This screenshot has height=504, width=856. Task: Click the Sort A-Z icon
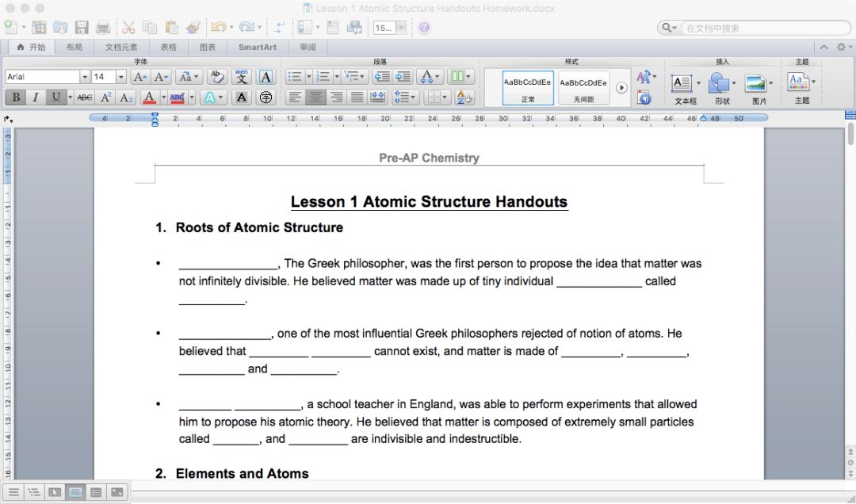[x=464, y=97]
